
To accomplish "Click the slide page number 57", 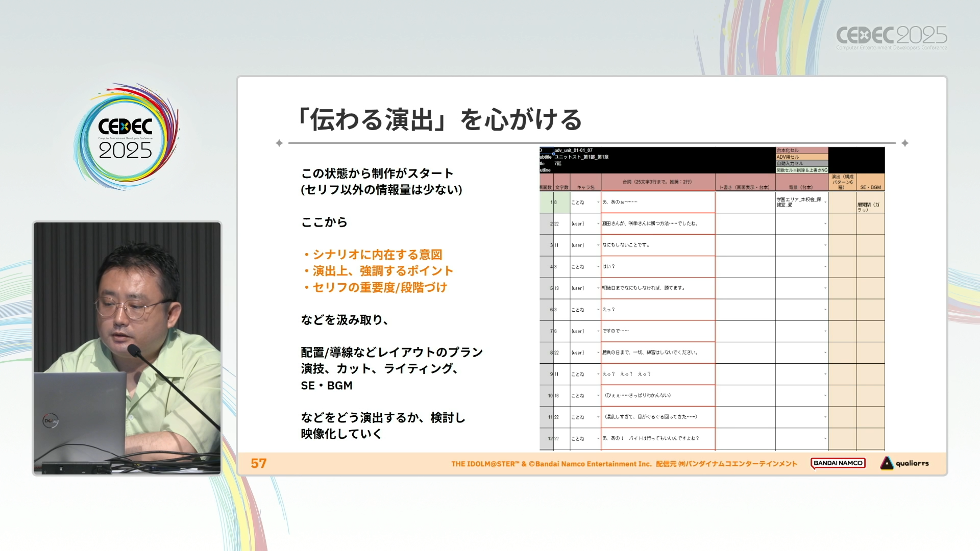I will tap(259, 463).
